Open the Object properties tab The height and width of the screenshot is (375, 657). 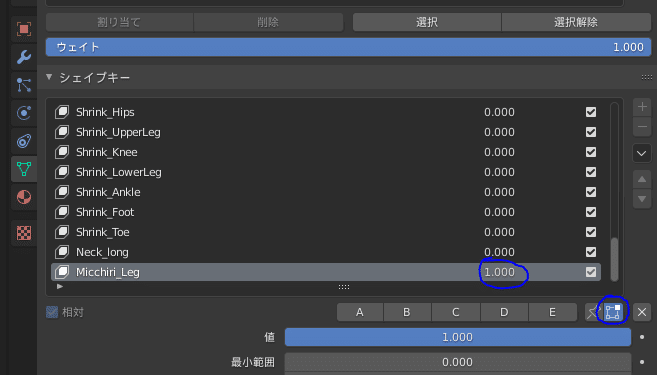tap(24, 29)
